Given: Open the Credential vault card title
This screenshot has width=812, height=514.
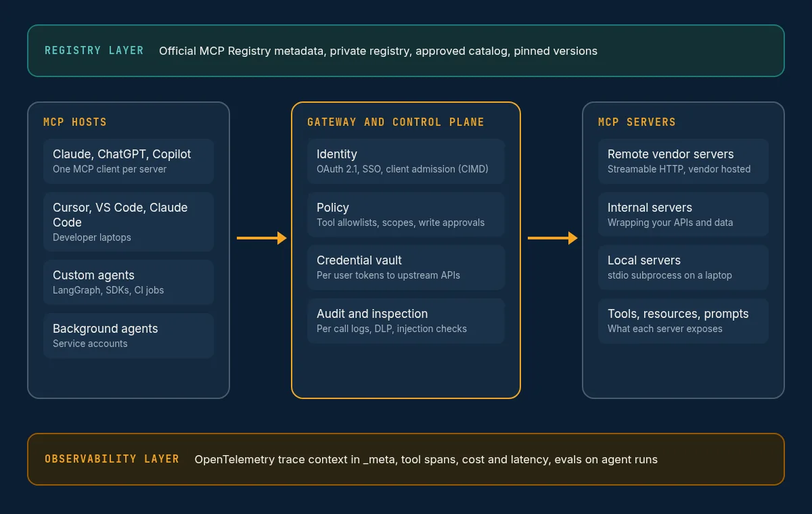Looking at the screenshot, I should click(359, 260).
